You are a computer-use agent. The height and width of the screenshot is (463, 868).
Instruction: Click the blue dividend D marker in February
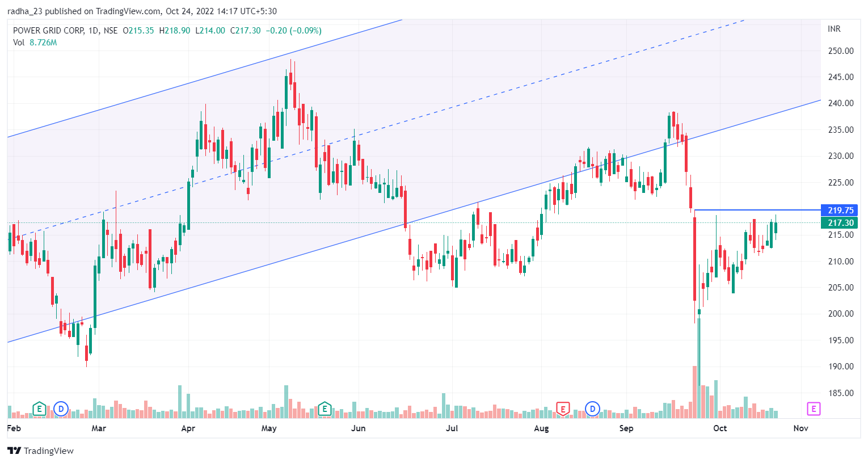point(61,409)
